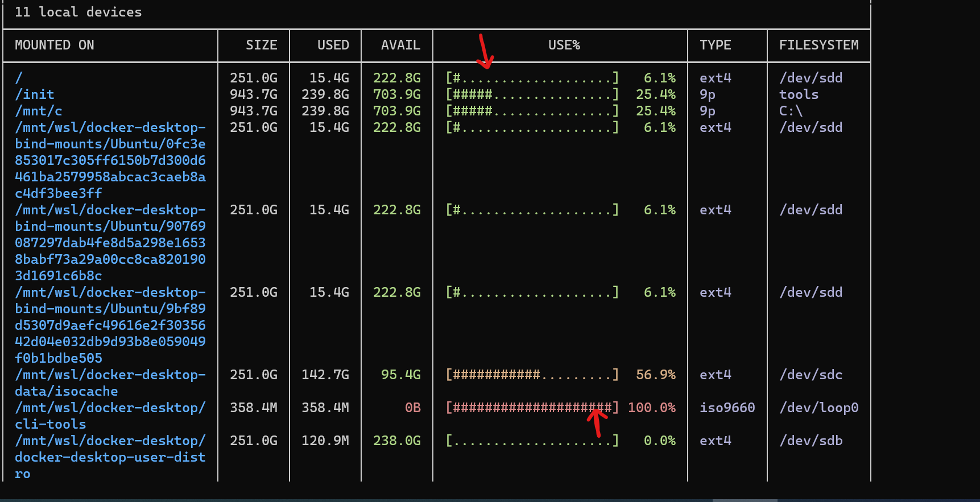Click the 100.0% usage percentage
The height and width of the screenshot is (502, 980).
click(652, 408)
